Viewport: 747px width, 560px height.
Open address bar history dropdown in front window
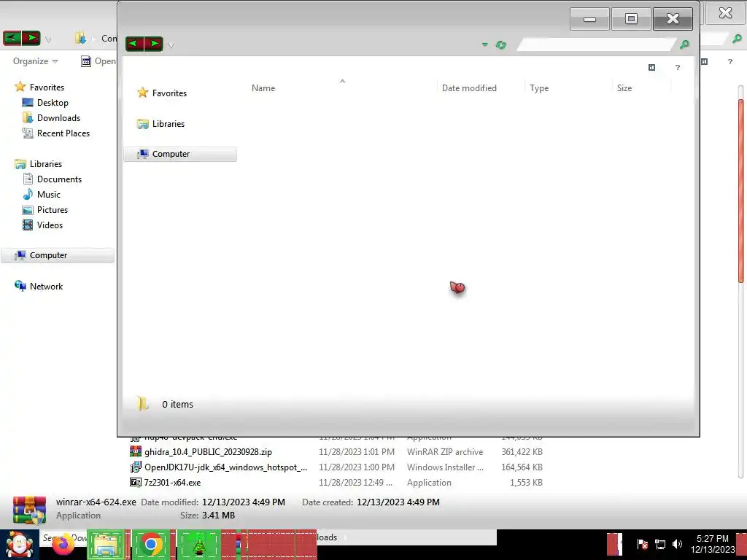tap(485, 44)
